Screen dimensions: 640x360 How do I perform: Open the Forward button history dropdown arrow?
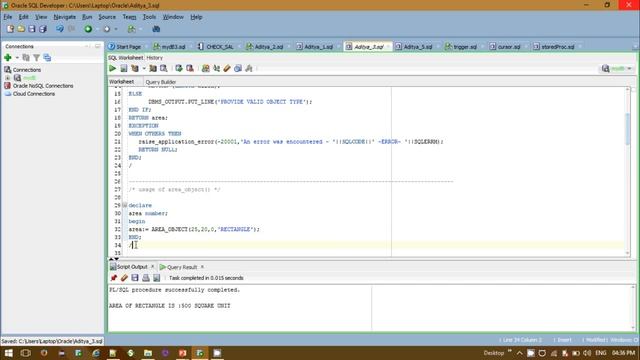coord(116,29)
